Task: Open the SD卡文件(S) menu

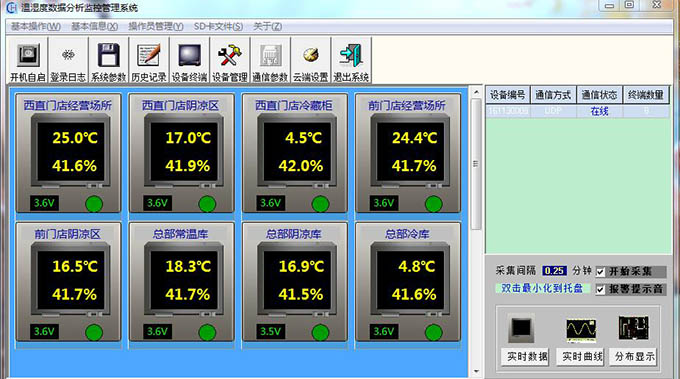Action: click(218, 26)
